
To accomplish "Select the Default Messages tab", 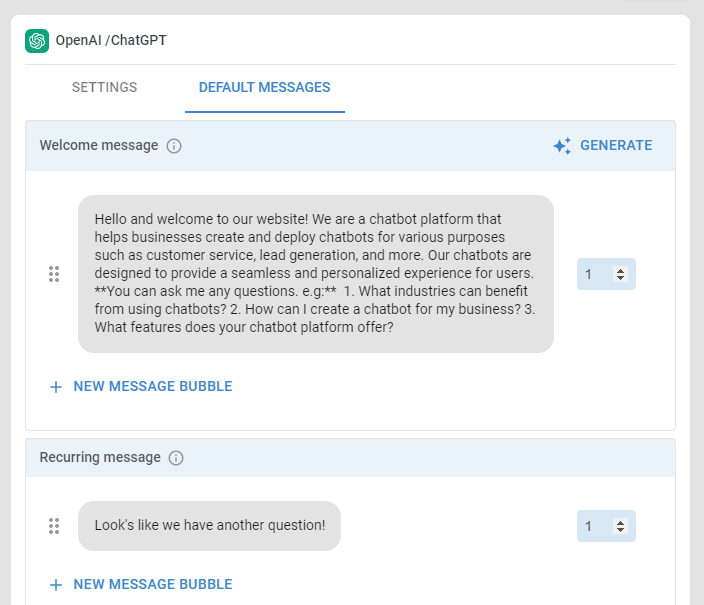I will point(264,87).
